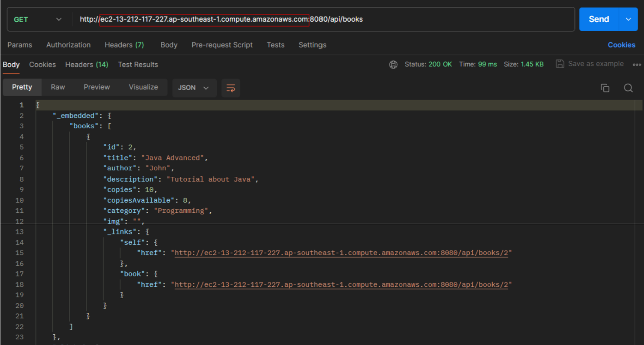644x345 pixels.
Task: Click the "self" key on line 14
Action: click(x=133, y=242)
